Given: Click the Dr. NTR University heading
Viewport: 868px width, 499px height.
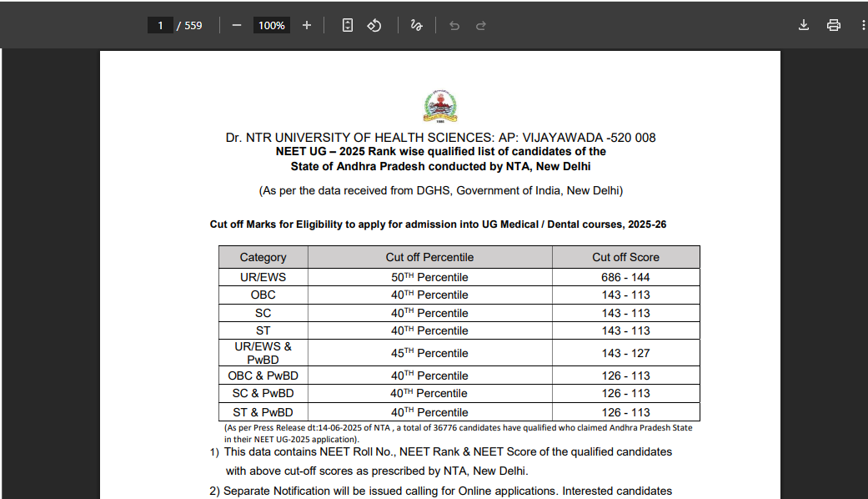Looking at the screenshot, I should coord(440,138).
